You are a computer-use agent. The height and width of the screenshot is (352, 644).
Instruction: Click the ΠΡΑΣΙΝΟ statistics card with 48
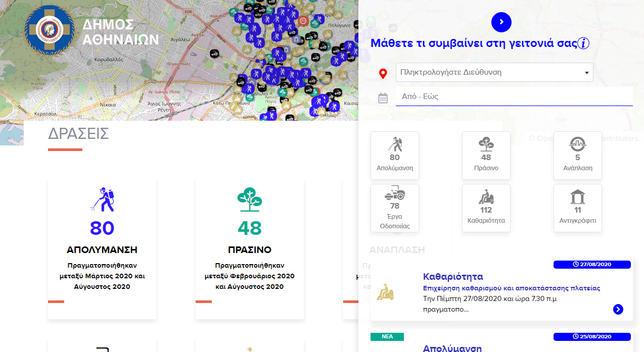(x=250, y=248)
